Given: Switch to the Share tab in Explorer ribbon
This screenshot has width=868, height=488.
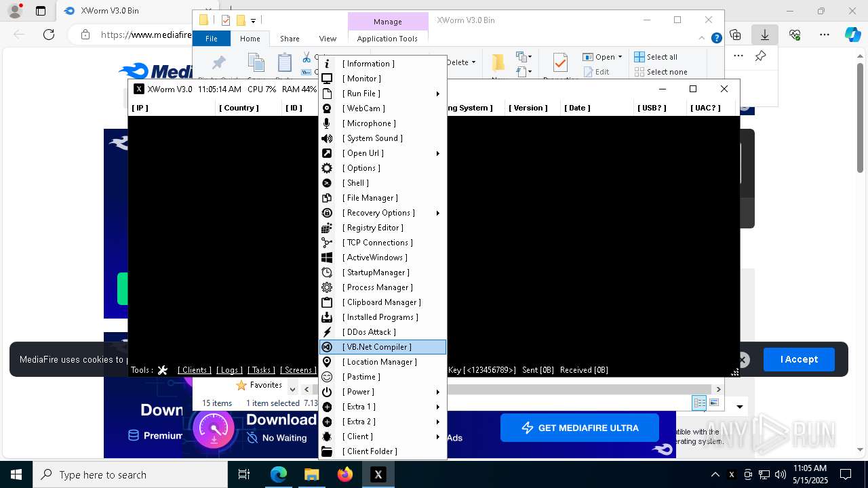Looking at the screenshot, I should pyautogui.click(x=290, y=39).
